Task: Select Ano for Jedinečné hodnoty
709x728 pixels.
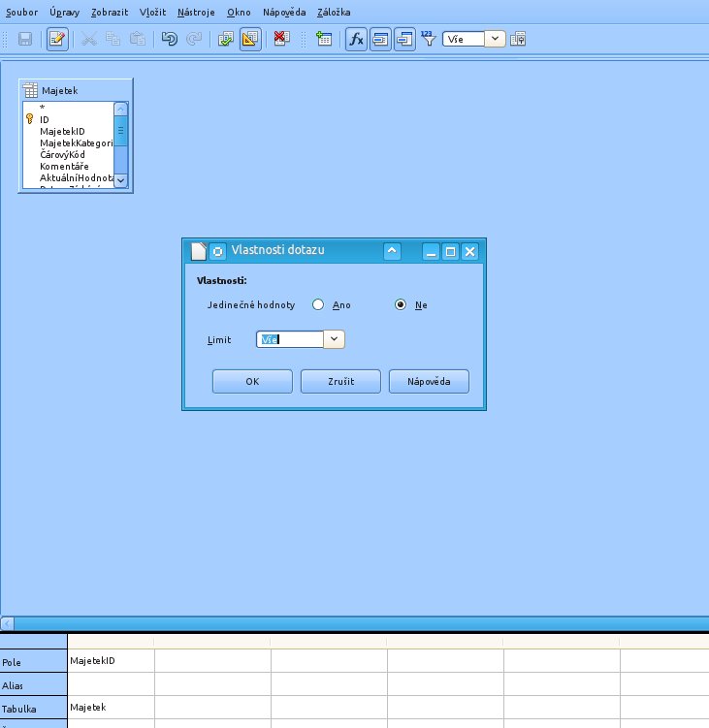Action: coord(318,304)
